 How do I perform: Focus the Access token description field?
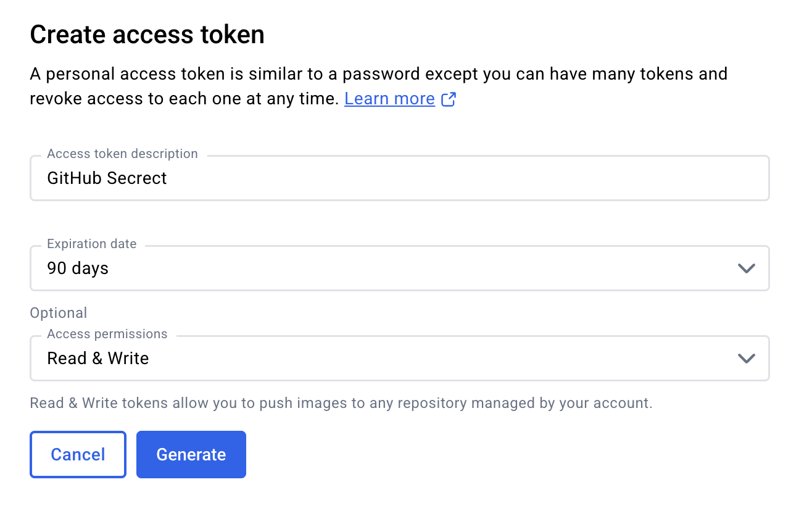(x=432, y=178)
